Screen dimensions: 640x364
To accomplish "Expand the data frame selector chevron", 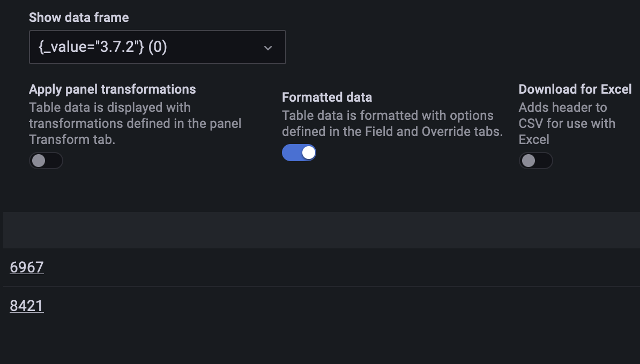I will click(x=267, y=47).
